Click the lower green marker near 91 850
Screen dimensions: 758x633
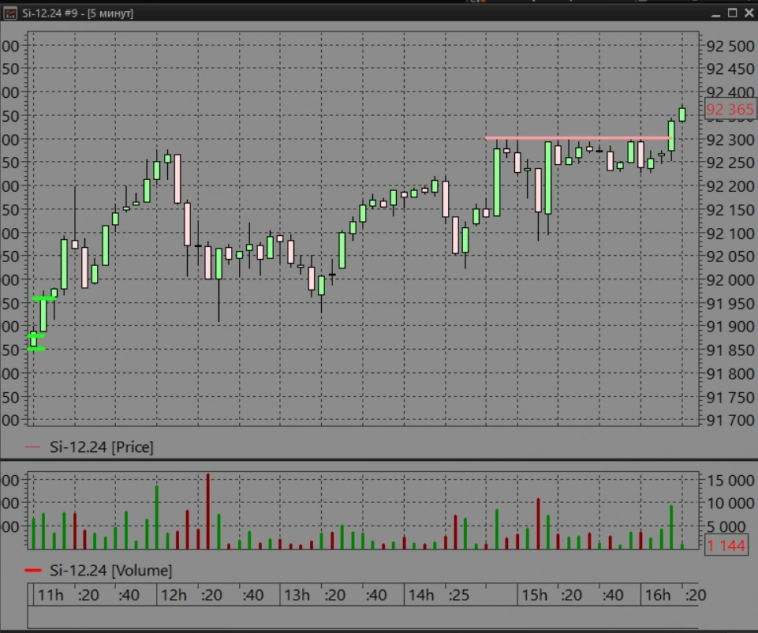point(35,348)
